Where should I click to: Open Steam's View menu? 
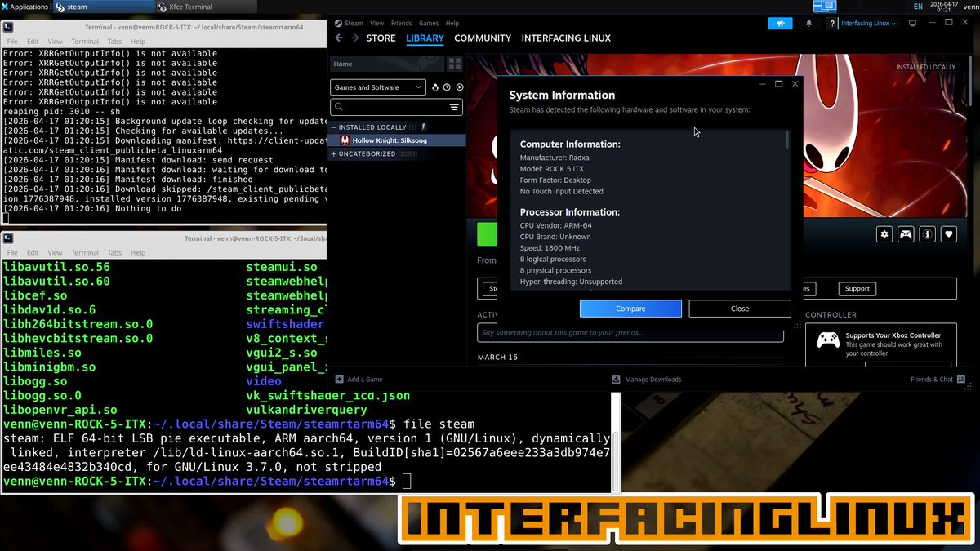(376, 23)
